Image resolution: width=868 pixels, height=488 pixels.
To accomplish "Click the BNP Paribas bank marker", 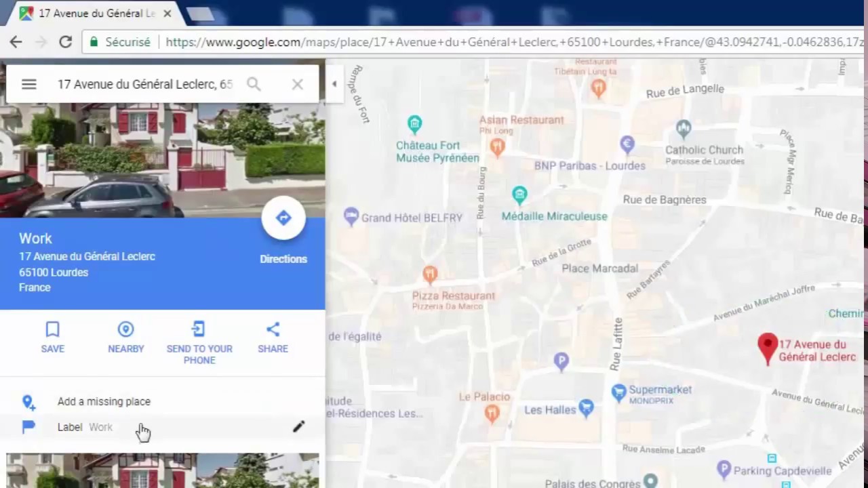I will [x=627, y=143].
